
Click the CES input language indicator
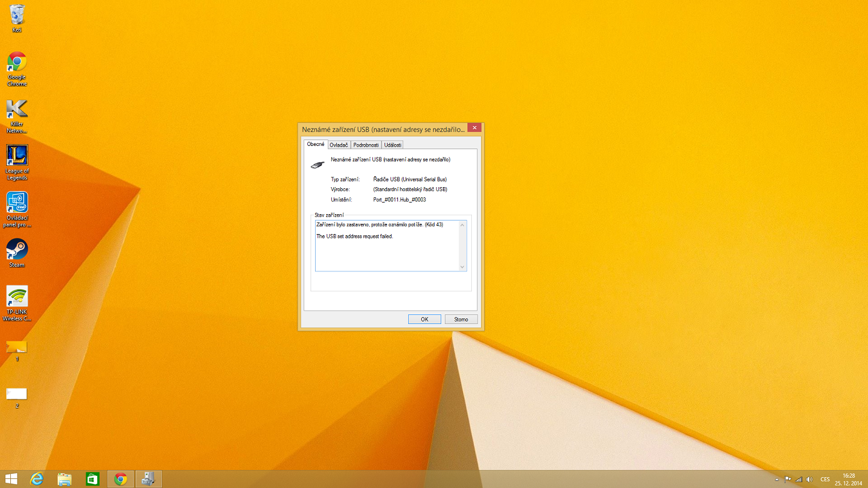tap(825, 480)
